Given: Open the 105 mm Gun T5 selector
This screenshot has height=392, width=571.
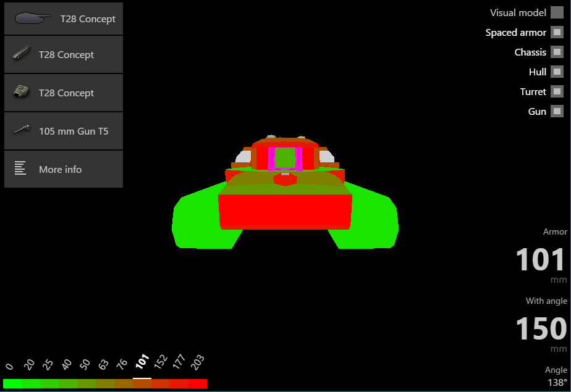Looking at the screenshot, I should [64, 131].
